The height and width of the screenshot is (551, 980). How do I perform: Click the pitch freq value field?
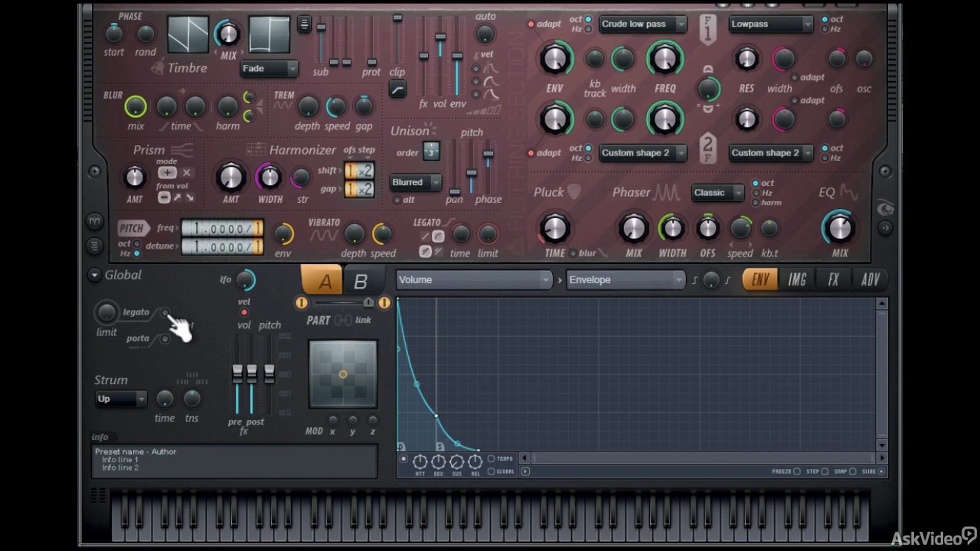[x=223, y=228]
